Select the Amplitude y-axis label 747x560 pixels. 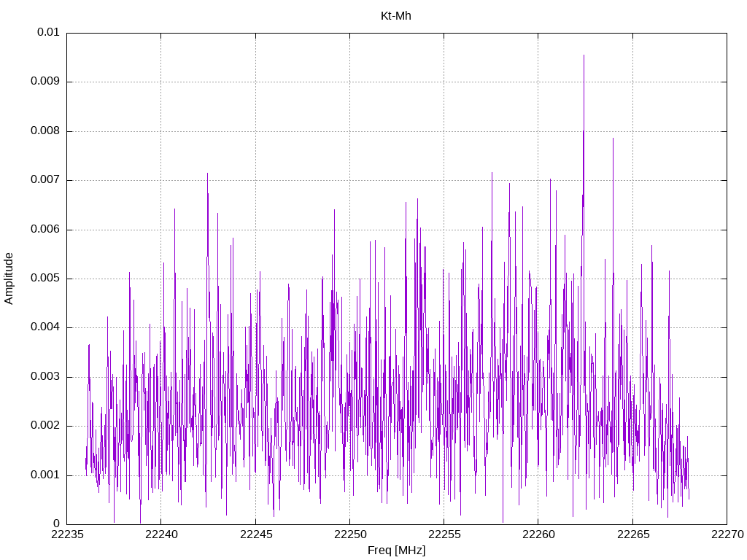[x=9, y=279]
